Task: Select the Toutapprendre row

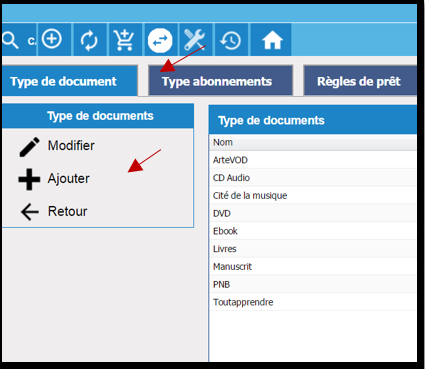Action: (x=313, y=302)
